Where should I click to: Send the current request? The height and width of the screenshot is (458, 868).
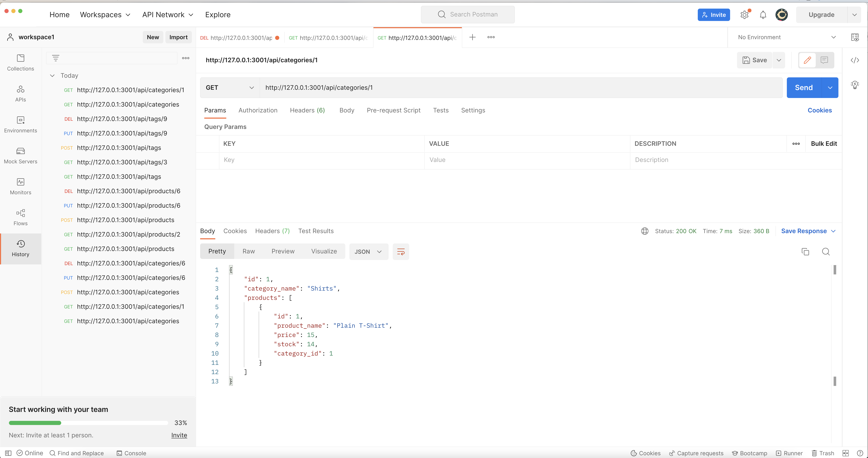pyautogui.click(x=804, y=88)
